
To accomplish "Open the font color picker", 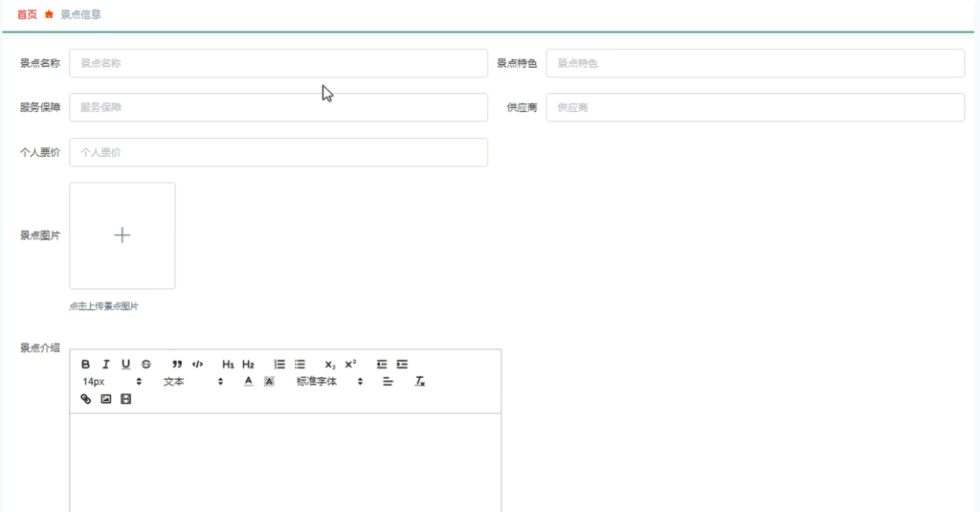I will [x=248, y=381].
